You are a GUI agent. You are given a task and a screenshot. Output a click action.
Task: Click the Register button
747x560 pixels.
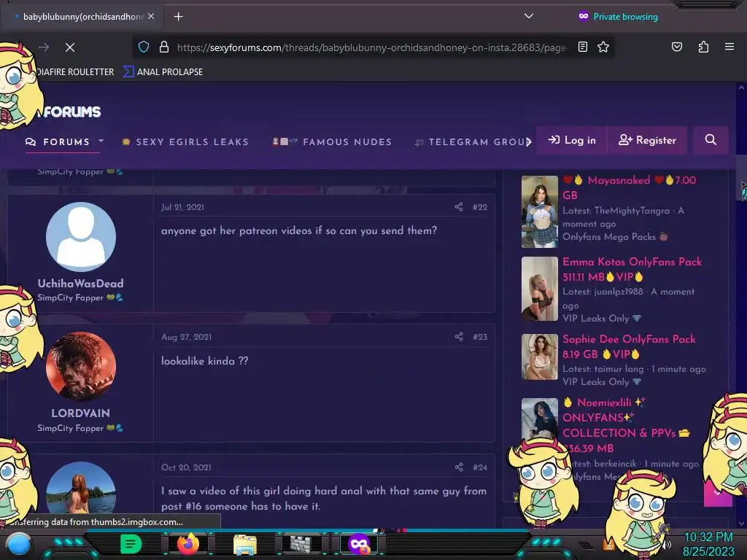tap(648, 140)
